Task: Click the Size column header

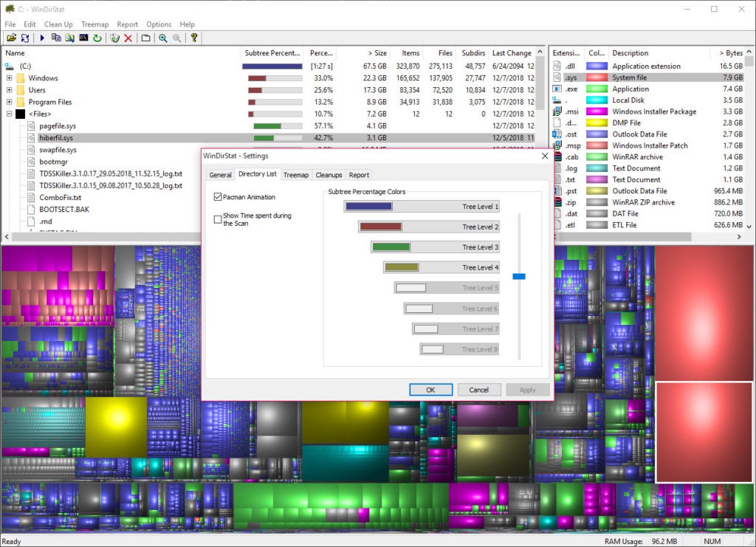Action: click(x=362, y=53)
